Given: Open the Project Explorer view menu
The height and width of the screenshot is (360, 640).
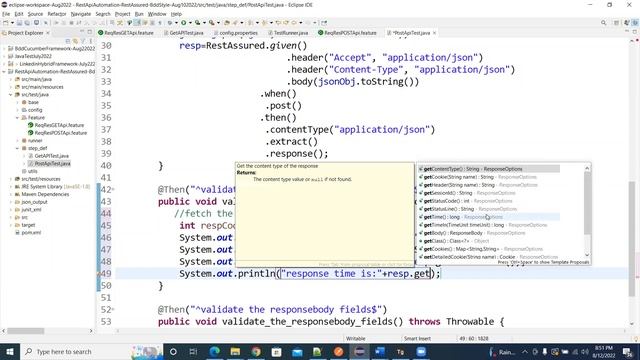Looking at the screenshot, I should [x=91, y=41].
